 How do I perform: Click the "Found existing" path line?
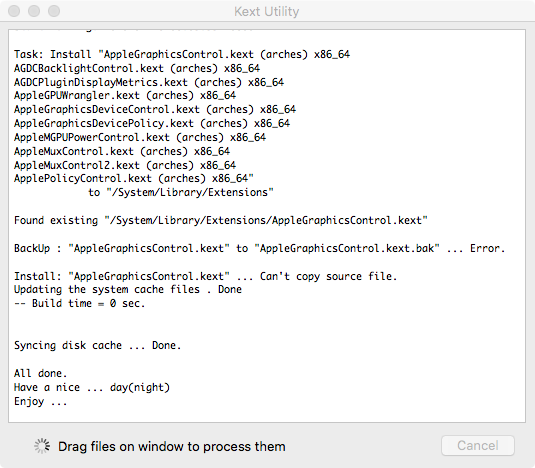(220, 220)
